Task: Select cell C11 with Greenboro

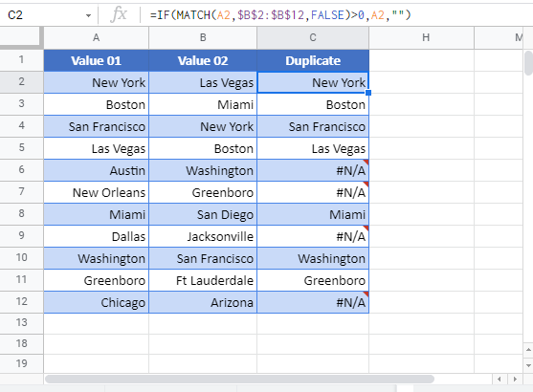Action: coord(313,280)
